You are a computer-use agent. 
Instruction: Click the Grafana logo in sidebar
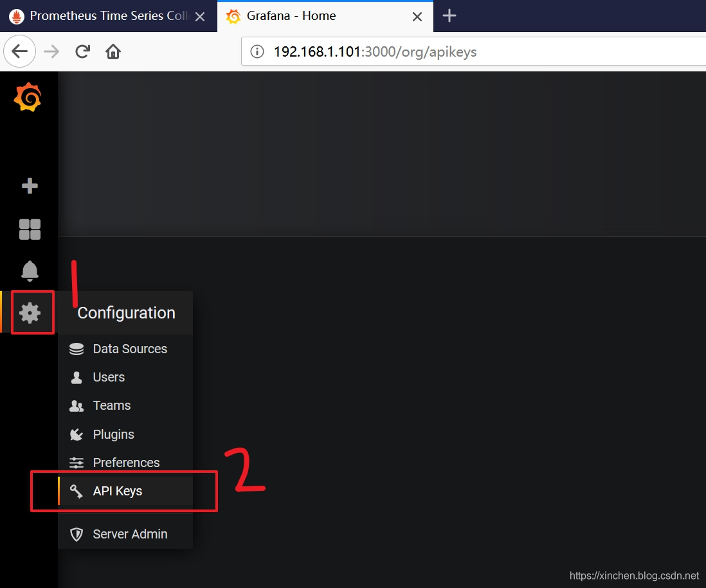28,97
